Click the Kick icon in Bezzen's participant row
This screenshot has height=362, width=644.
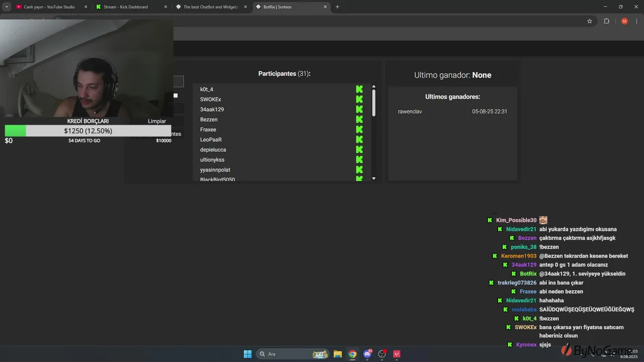(359, 119)
